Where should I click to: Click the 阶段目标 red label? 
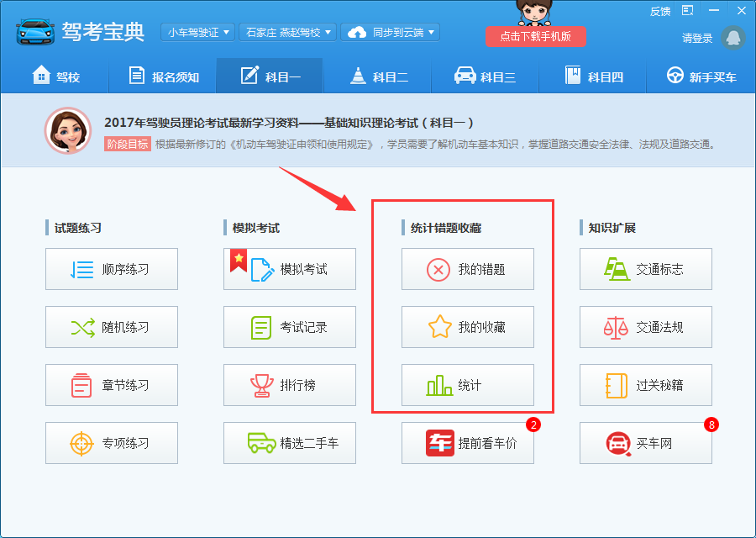point(128,144)
